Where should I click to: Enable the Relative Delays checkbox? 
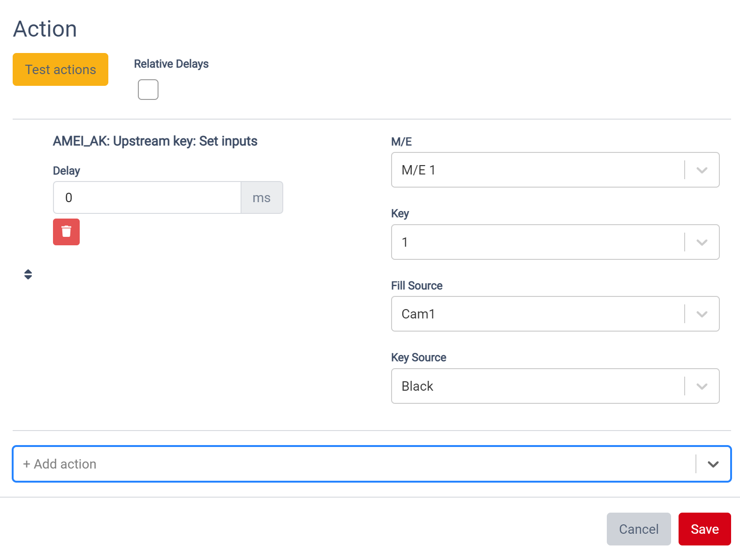(x=148, y=90)
